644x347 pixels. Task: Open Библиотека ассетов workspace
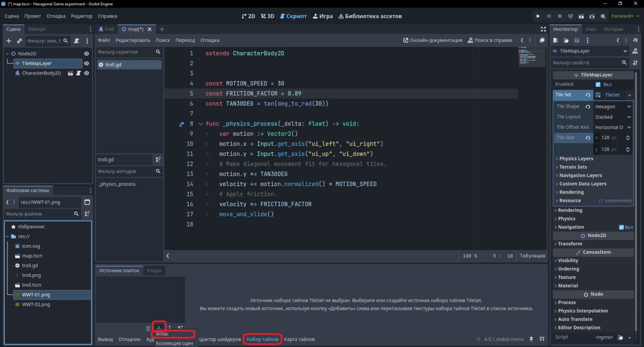[370, 16]
